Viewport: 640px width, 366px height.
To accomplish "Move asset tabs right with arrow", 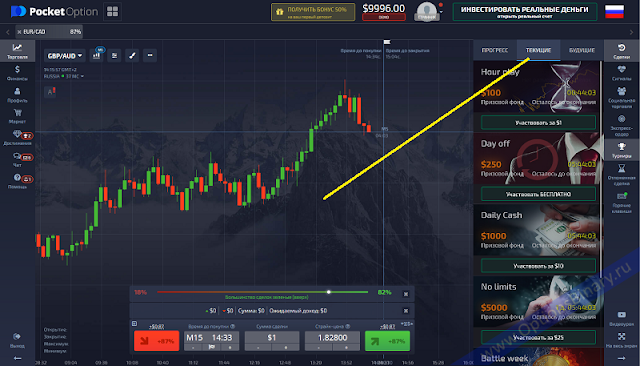I will point(631,32).
